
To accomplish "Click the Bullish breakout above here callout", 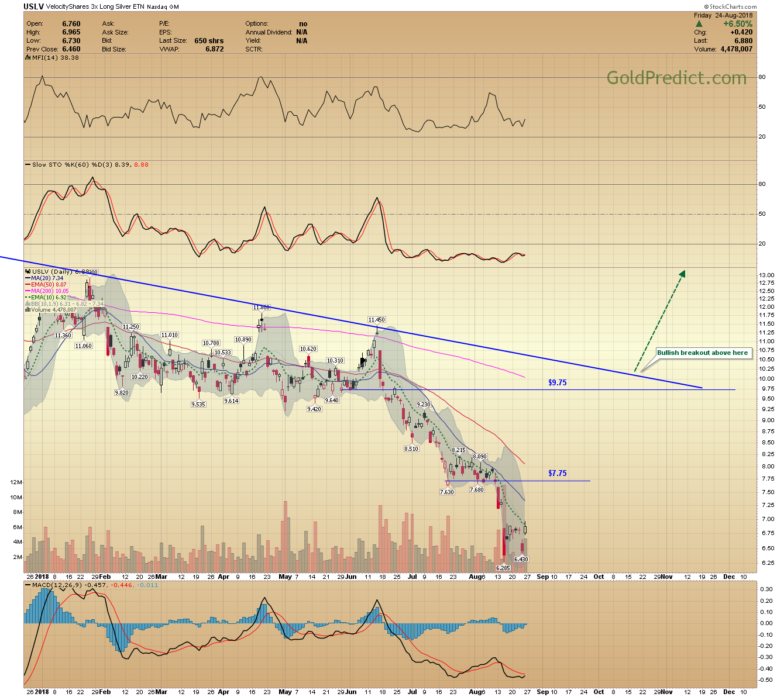I will coord(702,353).
